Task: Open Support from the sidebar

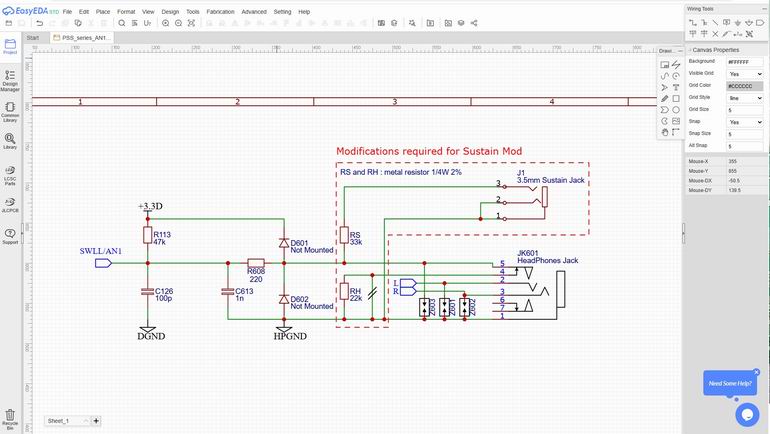Action: tap(10, 236)
